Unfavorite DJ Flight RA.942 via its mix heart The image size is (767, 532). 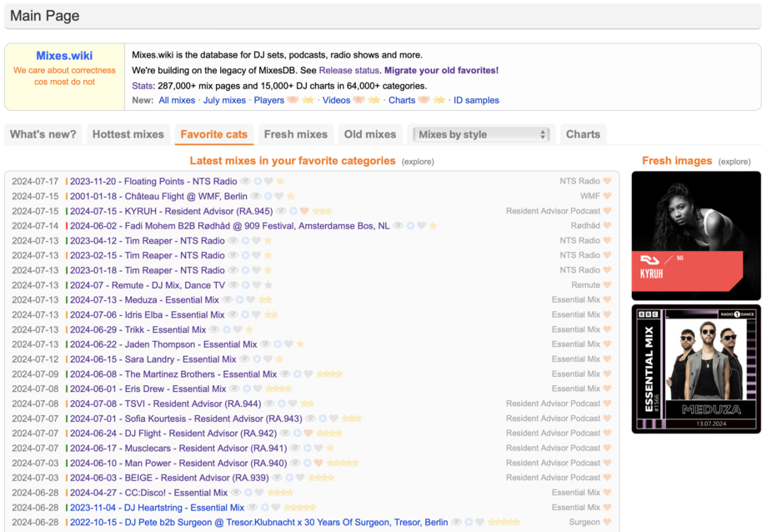click(x=308, y=433)
